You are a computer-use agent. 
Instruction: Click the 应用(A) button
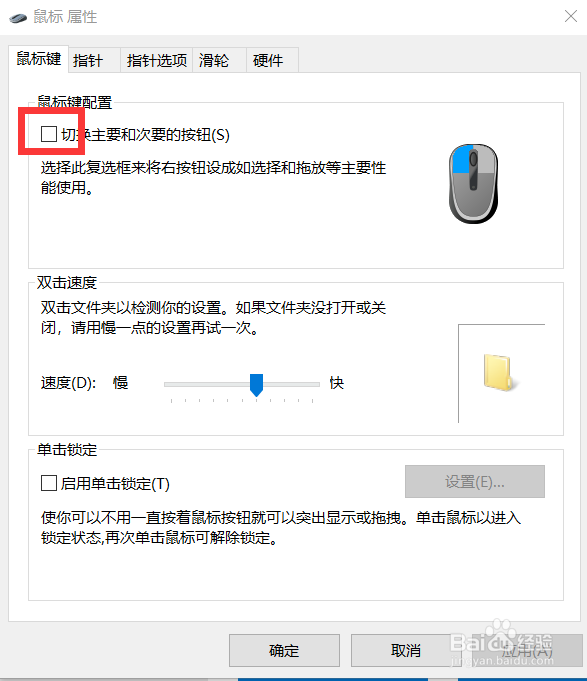527,650
